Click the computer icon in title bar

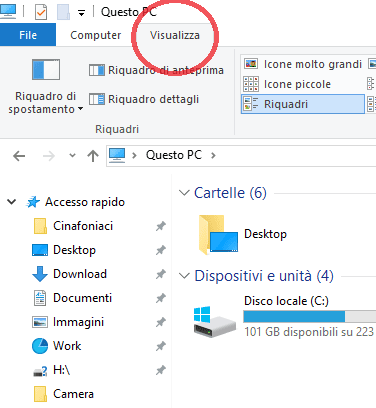tap(7, 12)
